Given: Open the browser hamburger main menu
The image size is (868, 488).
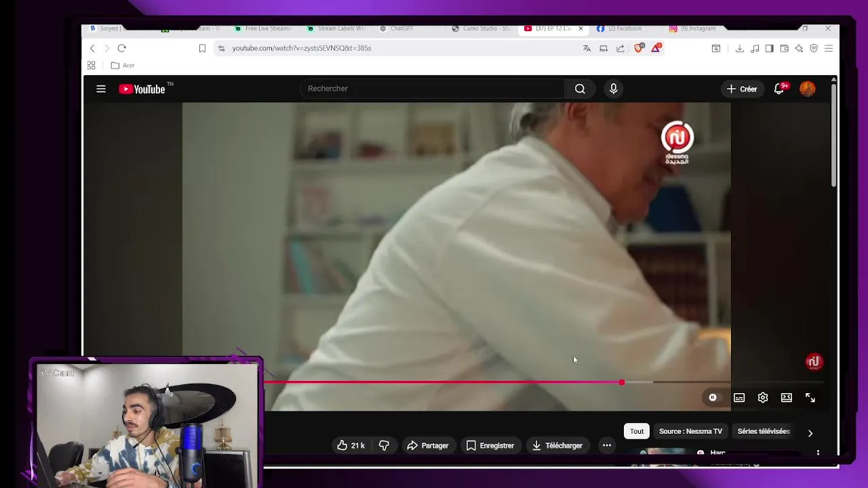Looking at the screenshot, I should (829, 48).
